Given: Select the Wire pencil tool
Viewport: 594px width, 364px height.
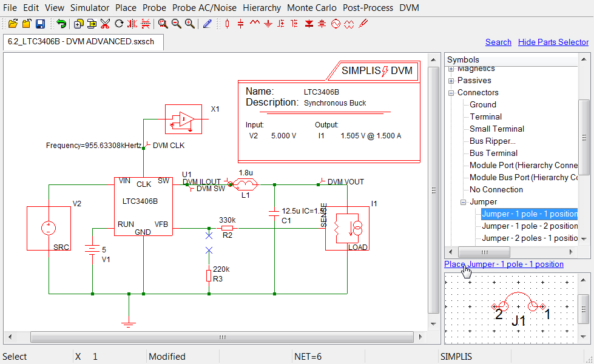Looking at the screenshot, I should click(208, 24).
